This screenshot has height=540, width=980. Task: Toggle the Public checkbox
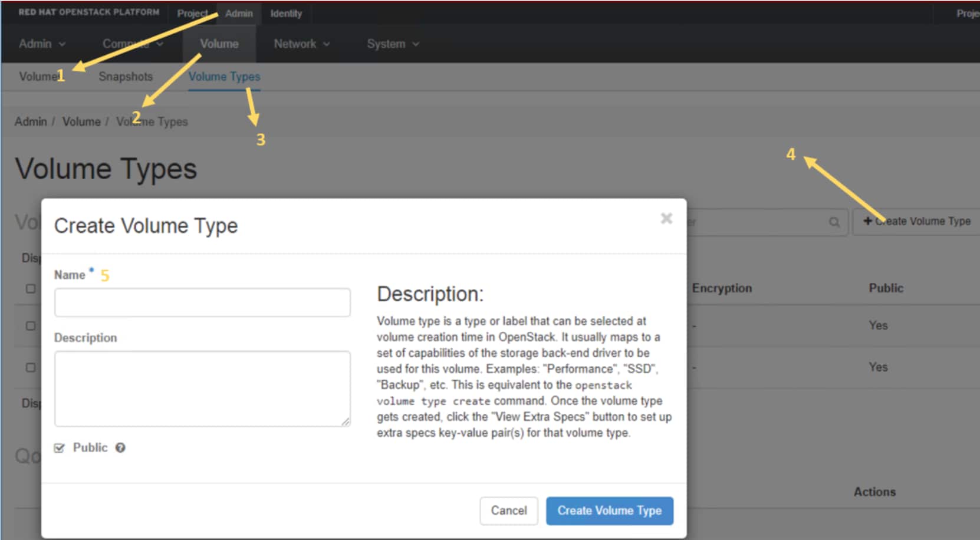point(59,448)
